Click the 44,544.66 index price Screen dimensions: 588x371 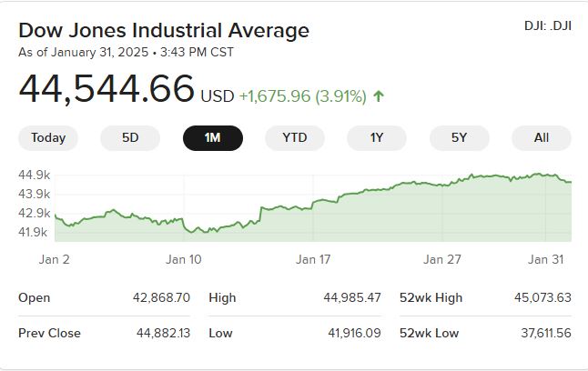point(106,89)
